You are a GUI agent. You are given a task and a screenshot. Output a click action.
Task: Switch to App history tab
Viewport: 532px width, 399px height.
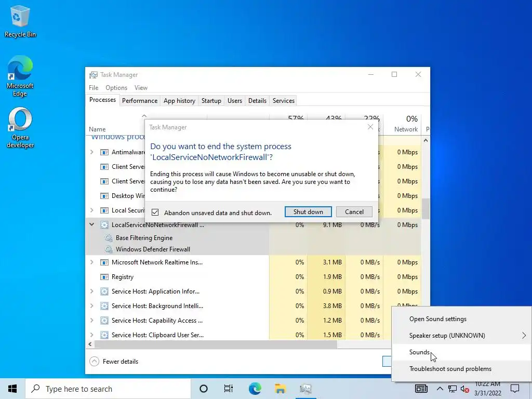[179, 101]
